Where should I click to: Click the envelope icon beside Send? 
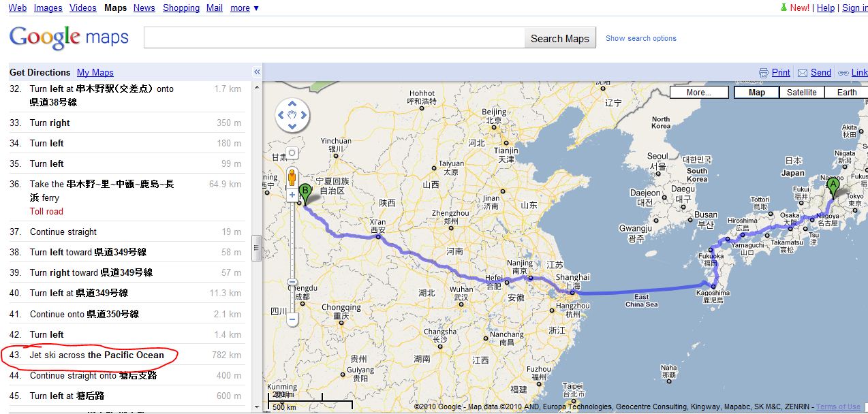[803, 73]
